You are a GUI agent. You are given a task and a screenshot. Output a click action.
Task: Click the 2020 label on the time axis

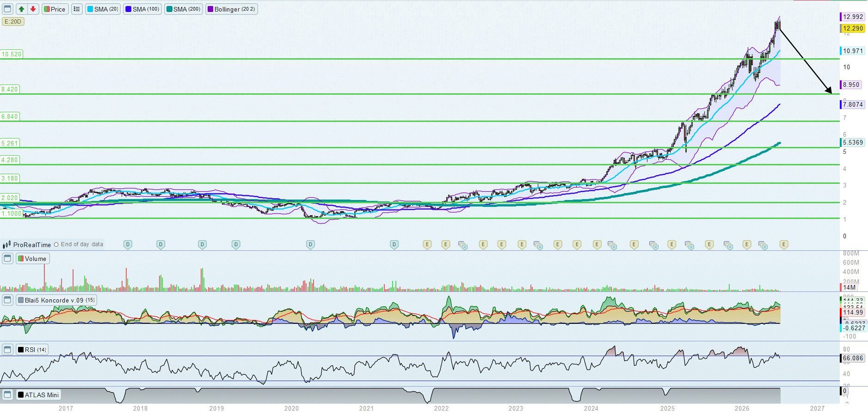pos(291,408)
